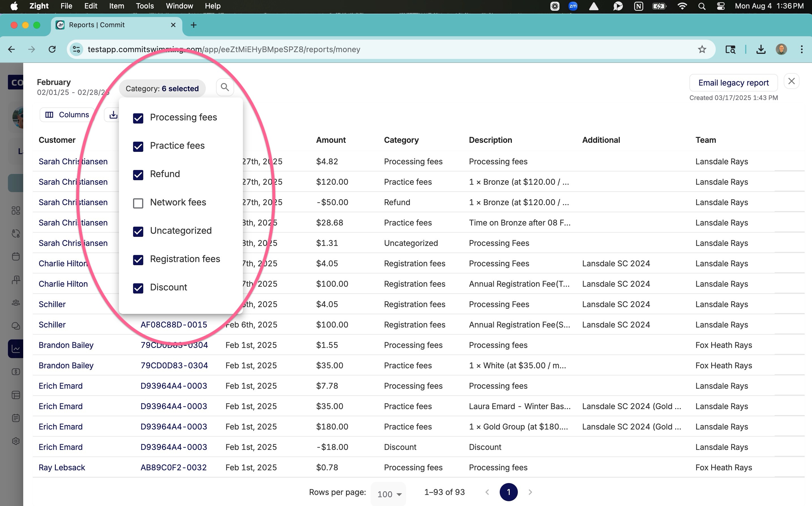This screenshot has height=506, width=812.
Task: Sort by the Team column header
Action: pyautogui.click(x=706, y=140)
